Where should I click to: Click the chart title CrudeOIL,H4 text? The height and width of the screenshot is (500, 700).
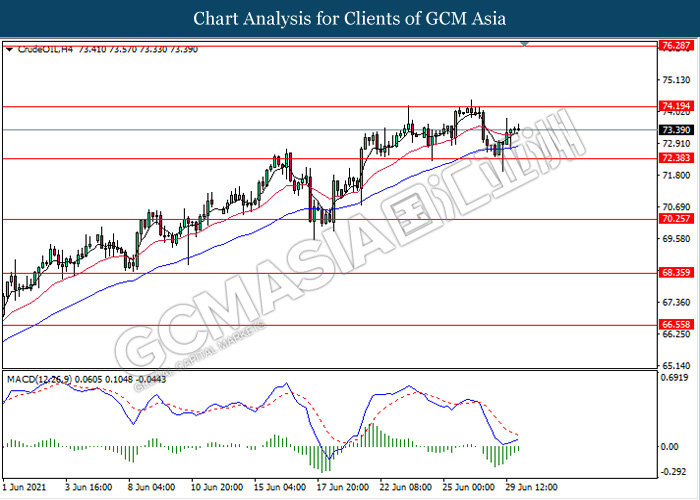click(x=45, y=49)
